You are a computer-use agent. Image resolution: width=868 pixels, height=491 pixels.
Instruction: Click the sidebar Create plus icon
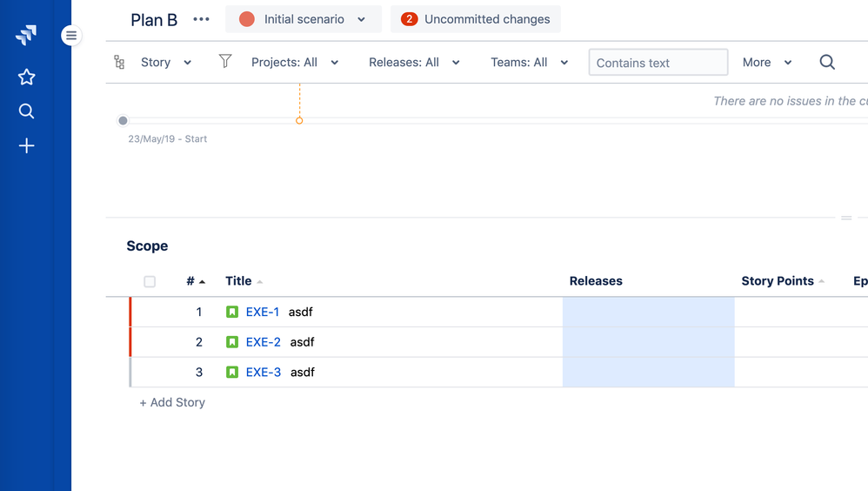point(26,145)
